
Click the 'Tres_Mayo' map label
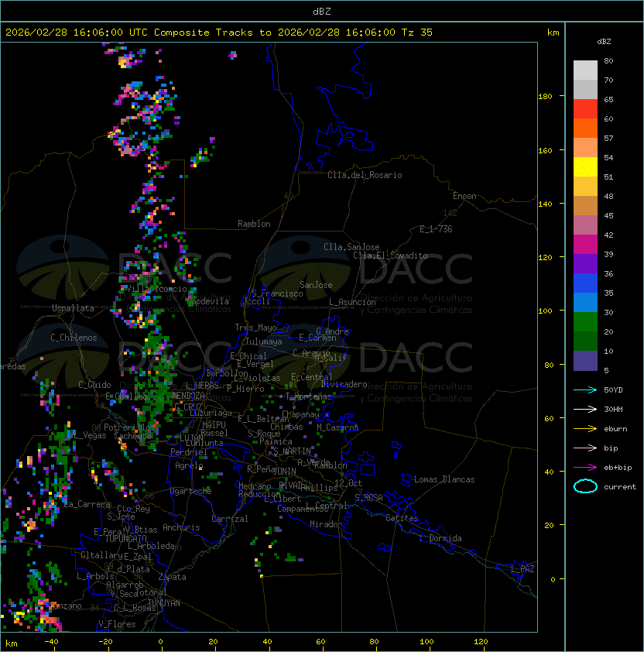pos(255,328)
